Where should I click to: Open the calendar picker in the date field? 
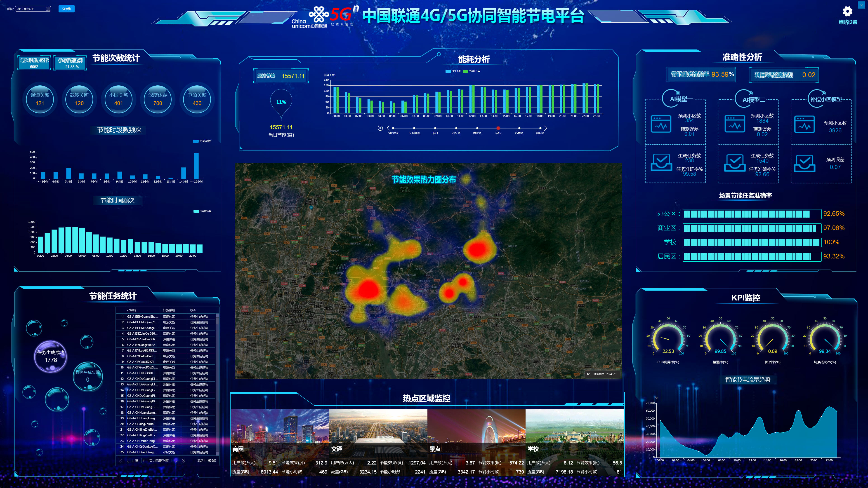click(48, 9)
